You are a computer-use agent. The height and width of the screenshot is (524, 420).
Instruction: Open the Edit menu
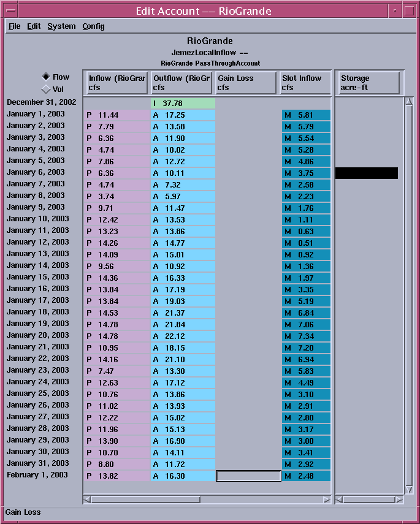point(34,26)
